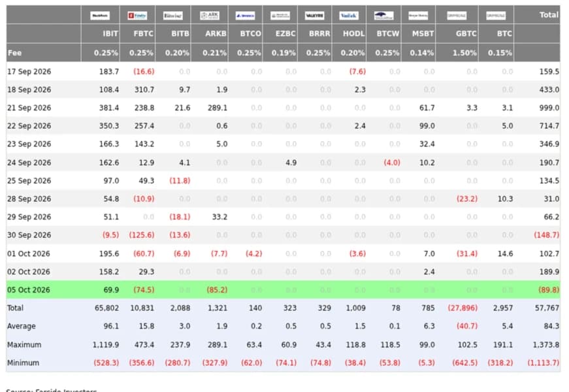Image resolution: width=569 pixels, height=392 pixels.
Task: Click the 381.4 IBIT value
Action: 109,108
